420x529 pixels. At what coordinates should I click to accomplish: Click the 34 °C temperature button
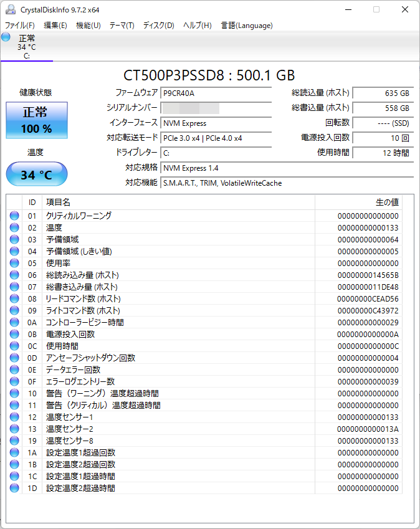tap(37, 174)
